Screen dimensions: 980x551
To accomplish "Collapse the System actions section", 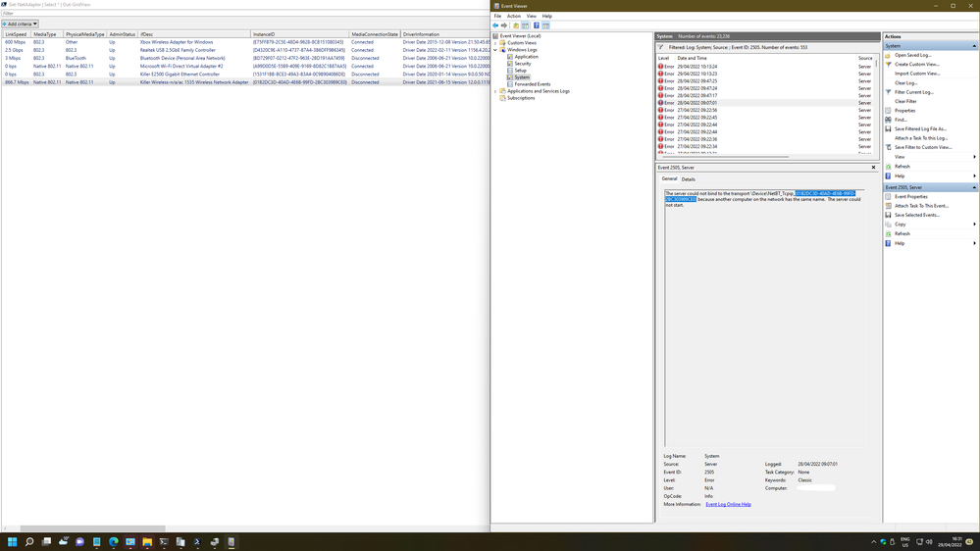I will tap(974, 46).
